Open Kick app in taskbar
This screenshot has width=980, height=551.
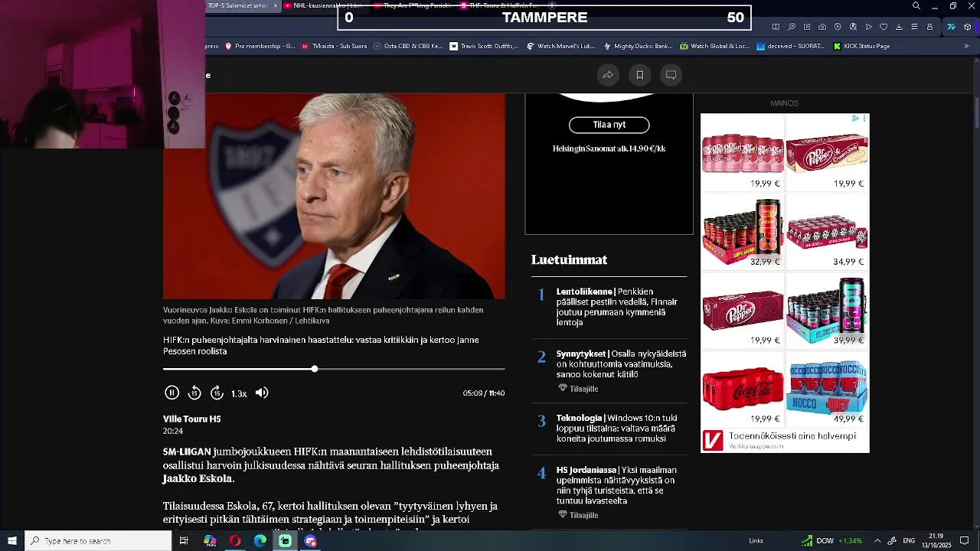(285, 541)
